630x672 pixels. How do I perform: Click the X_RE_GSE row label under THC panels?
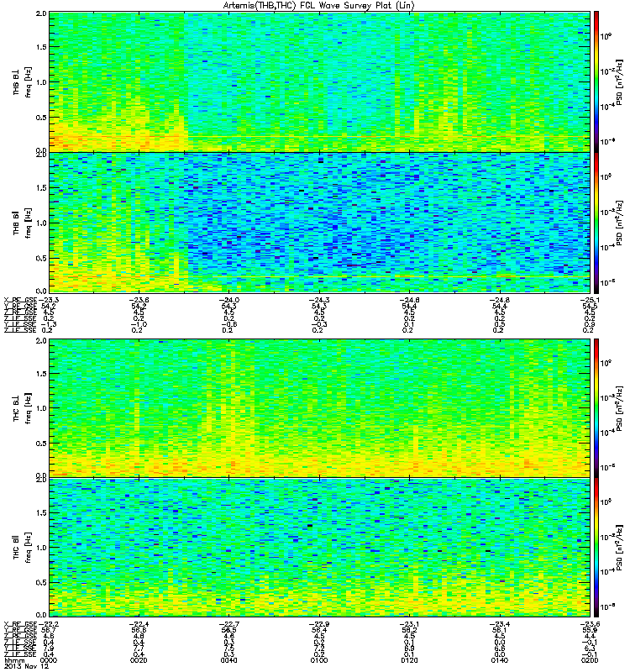21,624
